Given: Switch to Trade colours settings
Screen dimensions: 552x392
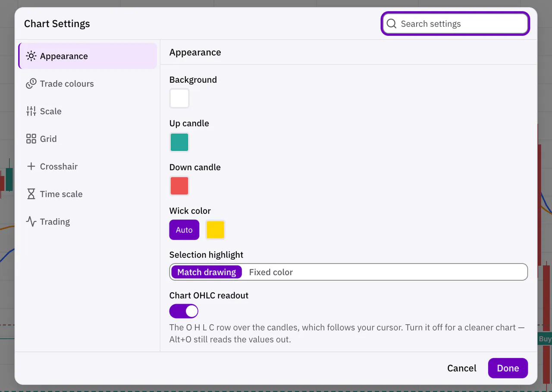Looking at the screenshot, I should coord(88,84).
